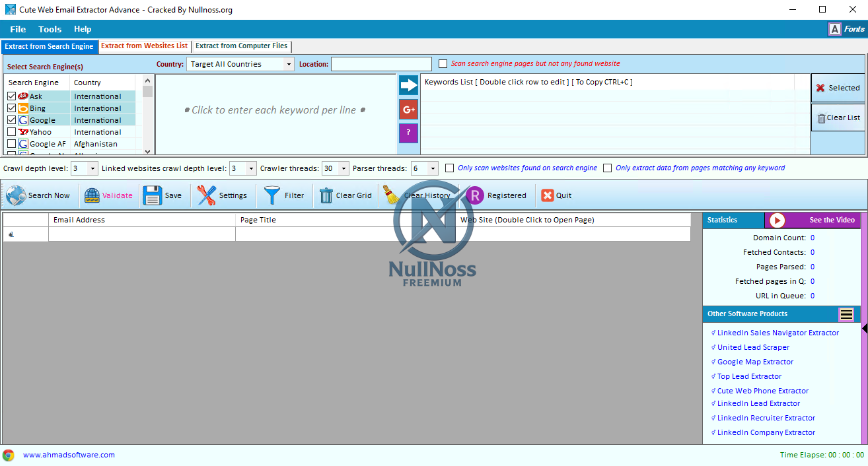The height and width of the screenshot is (466, 868).
Task: Click inside the Location input field
Action: (x=380, y=63)
